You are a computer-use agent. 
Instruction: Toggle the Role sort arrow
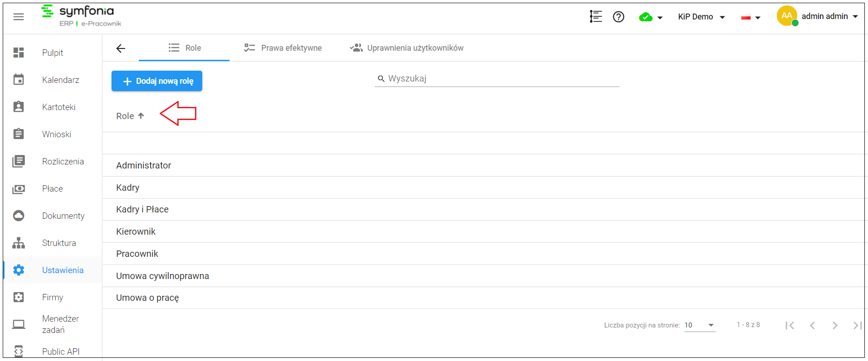click(x=141, y=116)
